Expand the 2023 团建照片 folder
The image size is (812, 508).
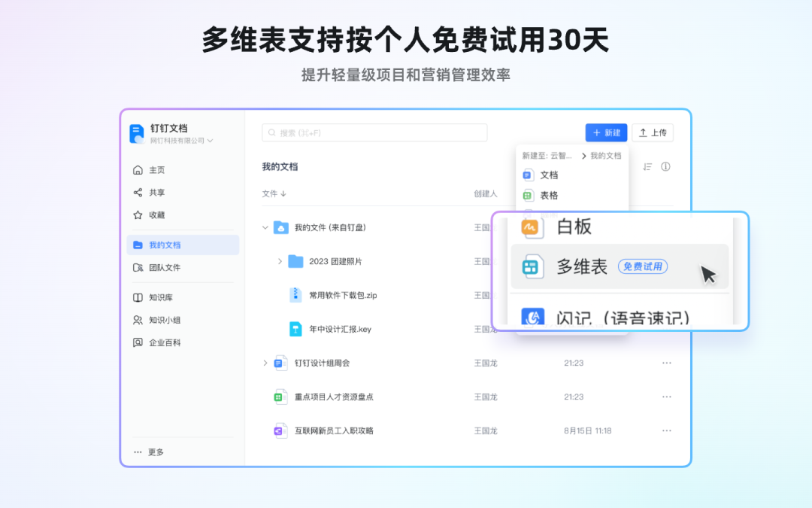click(x=280, y=261)
